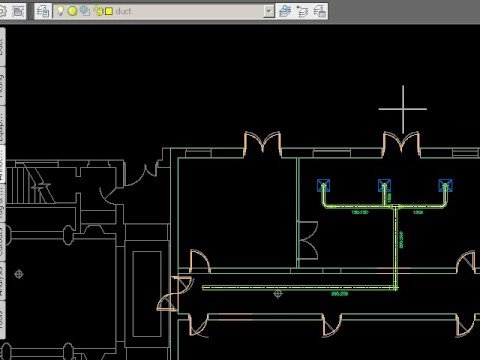
Task: Select the 150x150 duct size label
Action: tap(360, 212)
